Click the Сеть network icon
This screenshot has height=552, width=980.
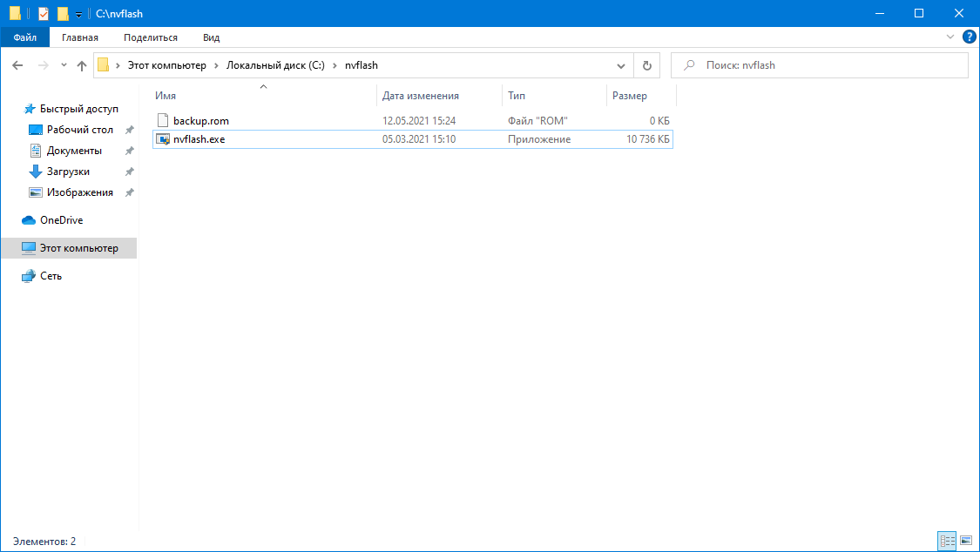pyautogui.click(x=29, y=276)
